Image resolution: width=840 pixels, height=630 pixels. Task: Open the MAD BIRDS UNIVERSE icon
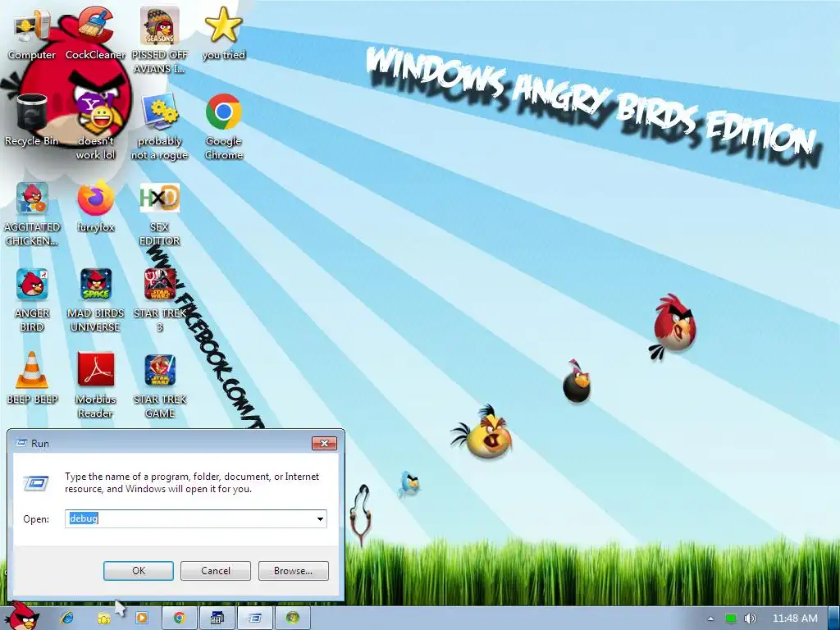pos(95,299)
